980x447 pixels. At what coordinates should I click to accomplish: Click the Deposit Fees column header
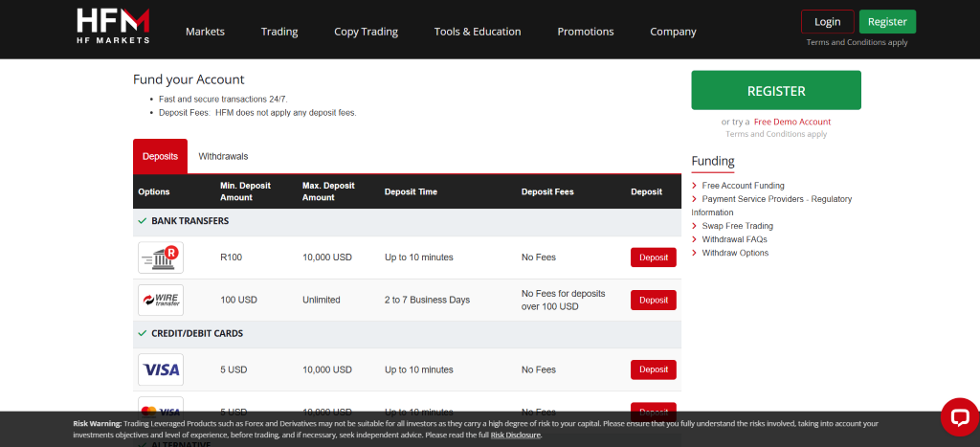tap(547, 192)
